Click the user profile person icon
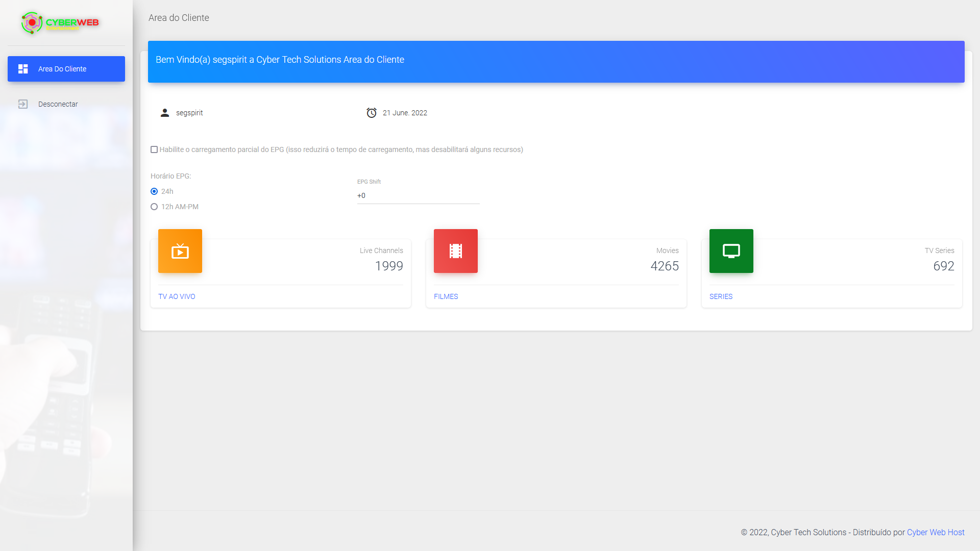980x551 pixels. (x=164, y=113)
